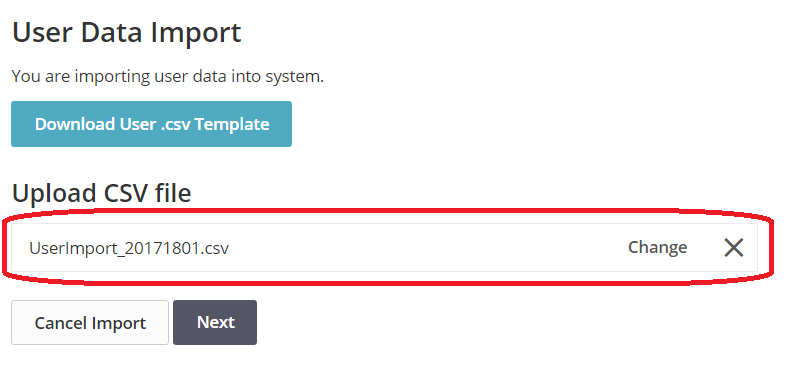The image size is (792, 365).
Task: Delete the selected CSV with the X
Action: click(733, 248)
